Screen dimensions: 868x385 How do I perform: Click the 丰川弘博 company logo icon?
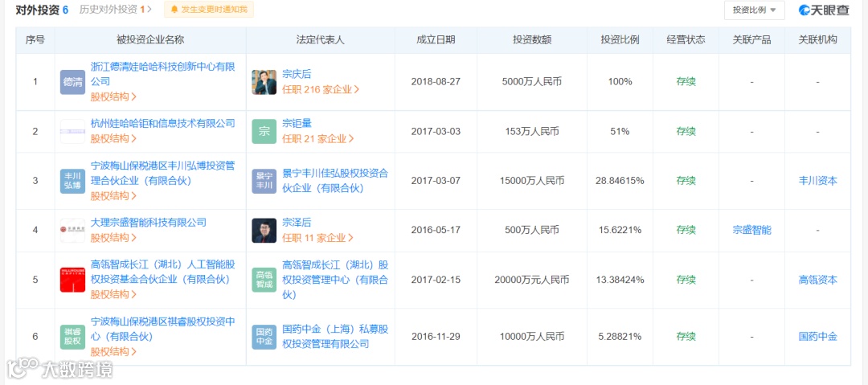[x=72, y=181]
